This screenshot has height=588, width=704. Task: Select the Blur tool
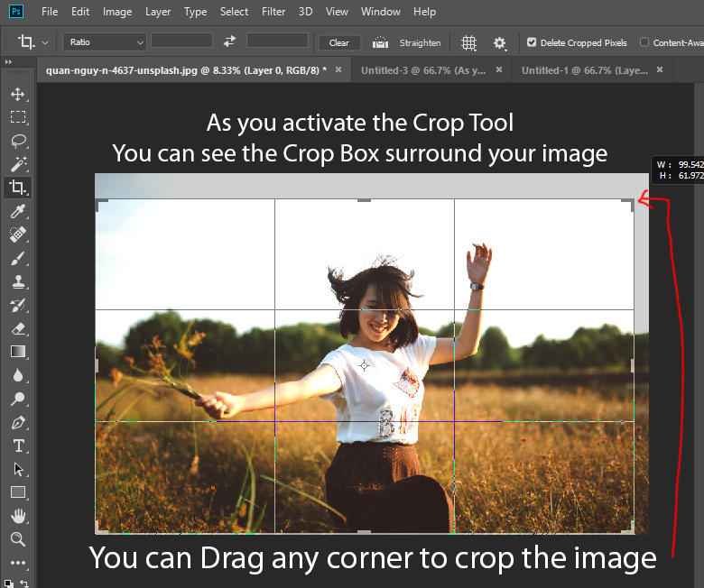(x=18, y=375)
